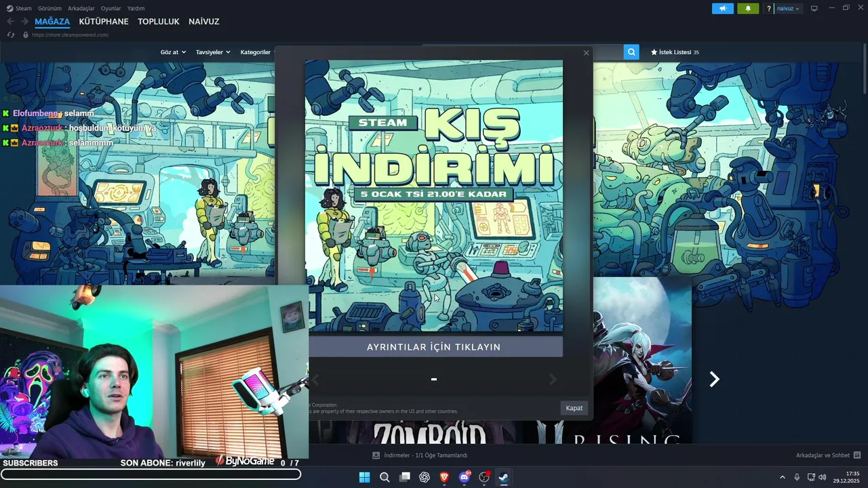
Task: Open Discord from the taskbar
Action: point(465,477)
